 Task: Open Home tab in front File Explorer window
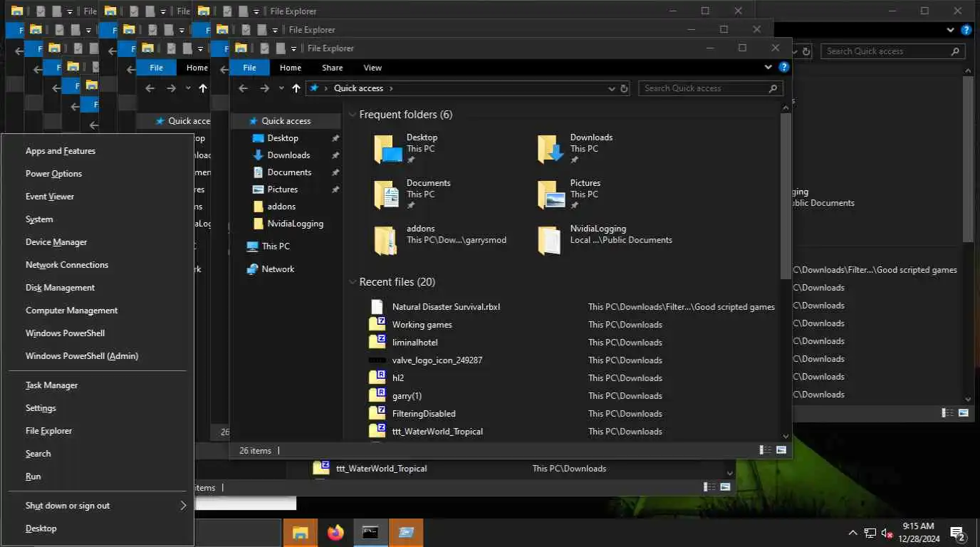[291, 68]
